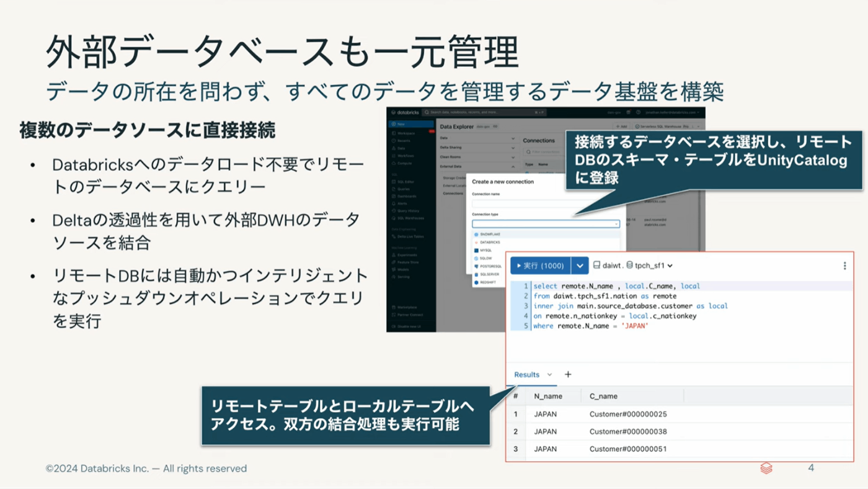Open the Connection type combo box
This screenshot has height=489, width=868.
[546, 223]
